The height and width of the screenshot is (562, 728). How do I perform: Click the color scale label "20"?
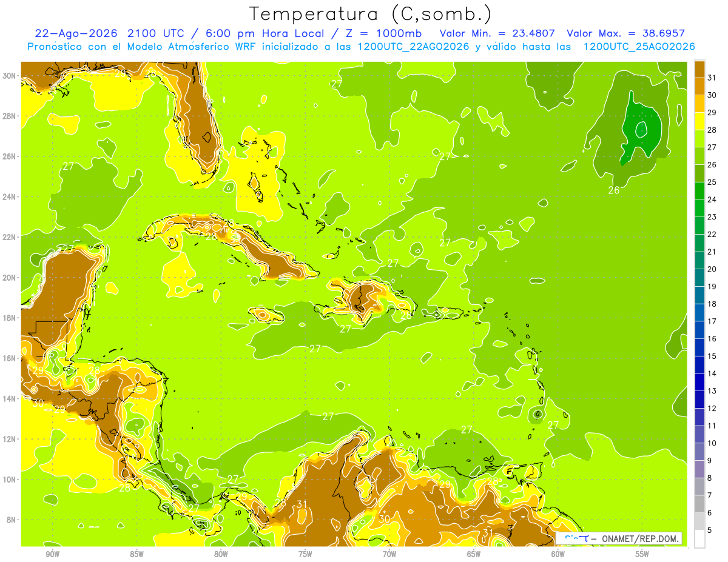(712, 269)
